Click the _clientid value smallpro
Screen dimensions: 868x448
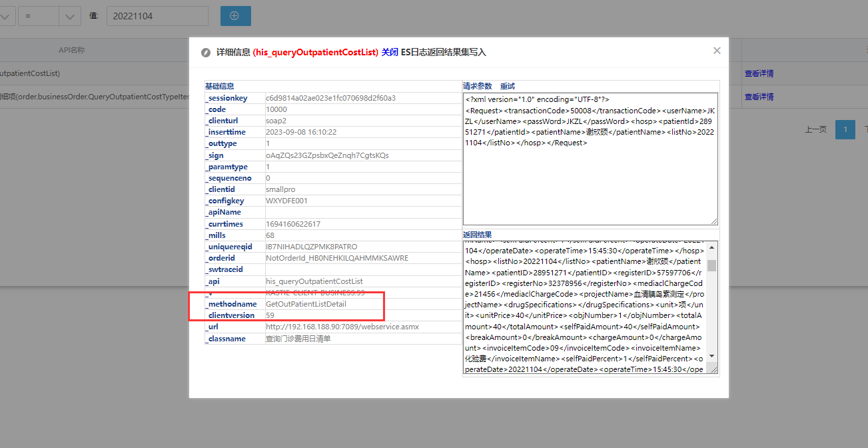coord(281,189)
